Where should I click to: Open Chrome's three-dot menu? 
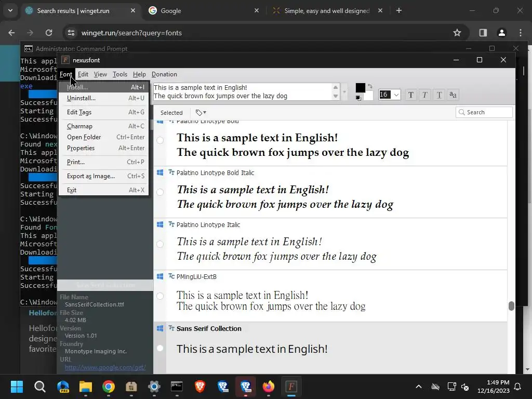tap(521, 33)
